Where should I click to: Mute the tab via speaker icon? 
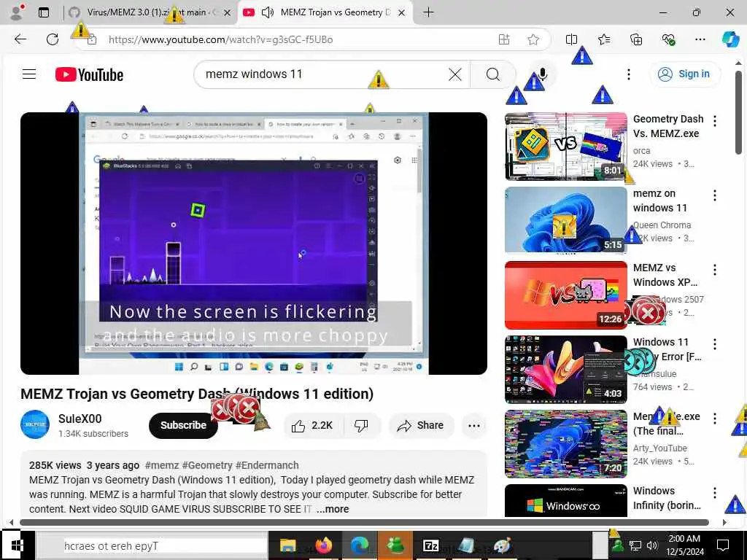pyautogui.click(x=268, y=12)
